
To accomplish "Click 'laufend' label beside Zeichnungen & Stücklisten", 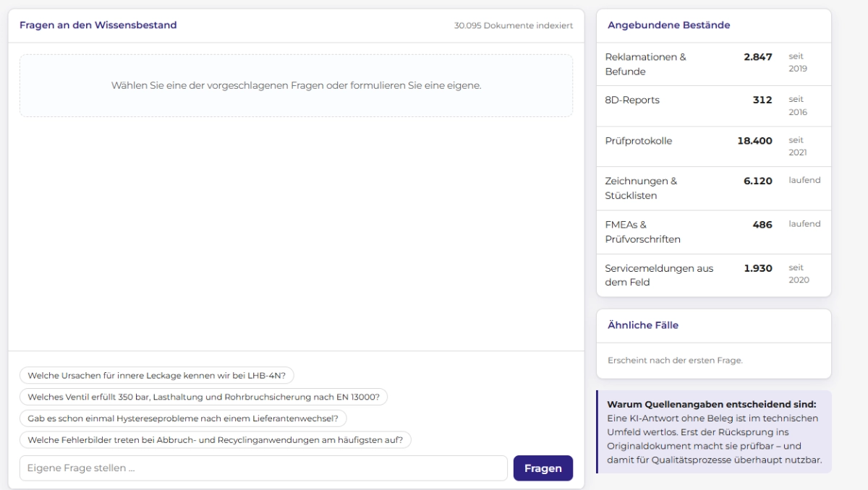I will click(804, 180).
